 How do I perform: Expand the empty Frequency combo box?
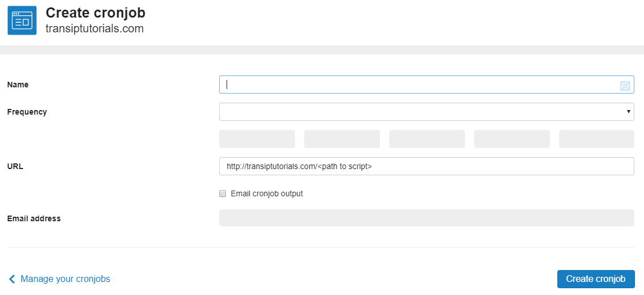pyautogui.click(x=427, y=112)
